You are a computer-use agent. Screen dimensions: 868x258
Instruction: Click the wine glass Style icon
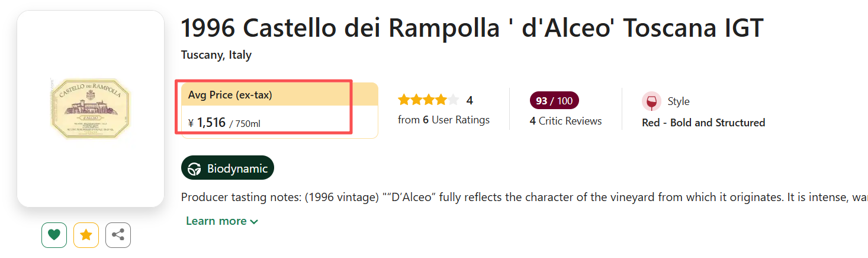click(x=651, y=101)
